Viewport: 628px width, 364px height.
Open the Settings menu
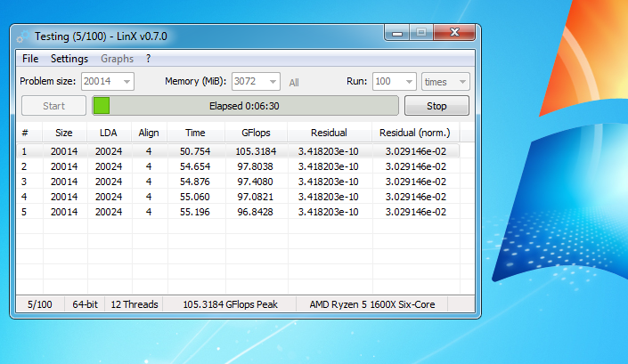click(x=69, y=59)
